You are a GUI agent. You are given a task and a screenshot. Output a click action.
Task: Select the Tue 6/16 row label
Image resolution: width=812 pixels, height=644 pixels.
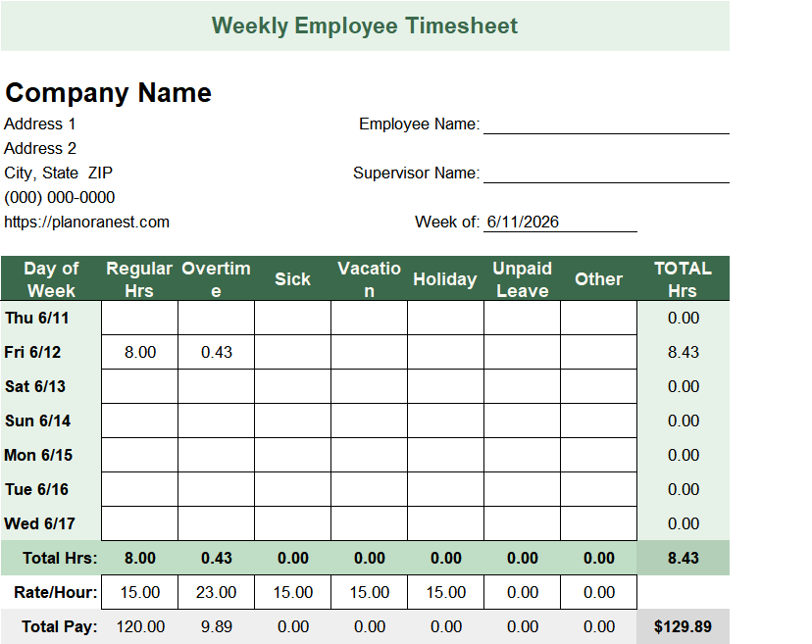pos(36,489)
